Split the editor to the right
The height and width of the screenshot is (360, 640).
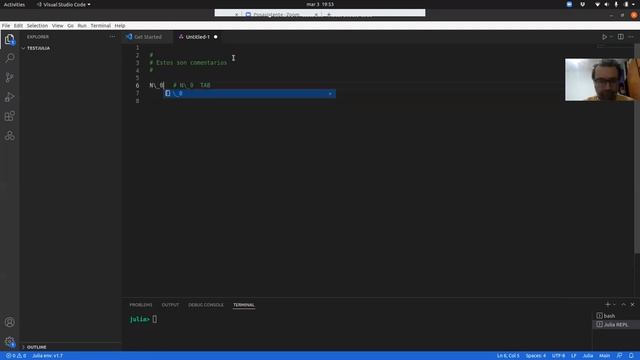[x=620, y=37]
